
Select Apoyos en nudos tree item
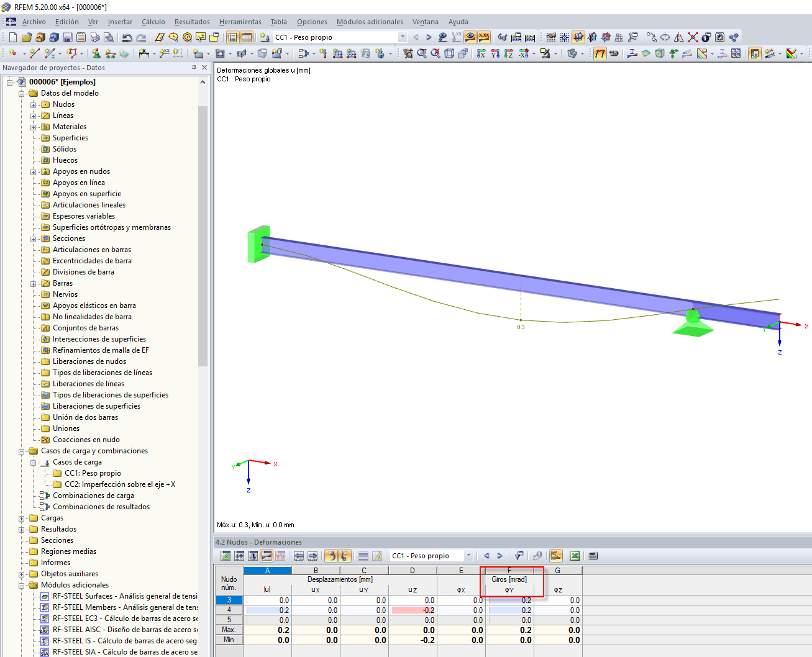point(81,171)
